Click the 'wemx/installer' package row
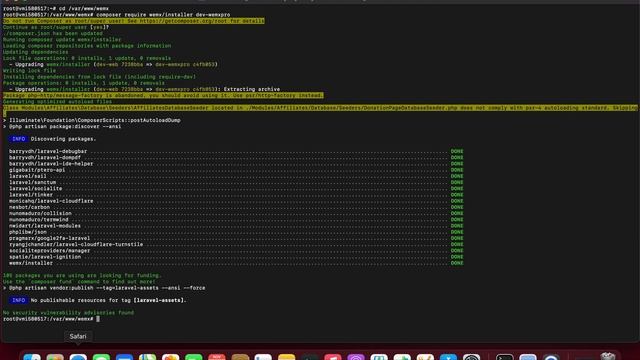 tap(236, 263)
